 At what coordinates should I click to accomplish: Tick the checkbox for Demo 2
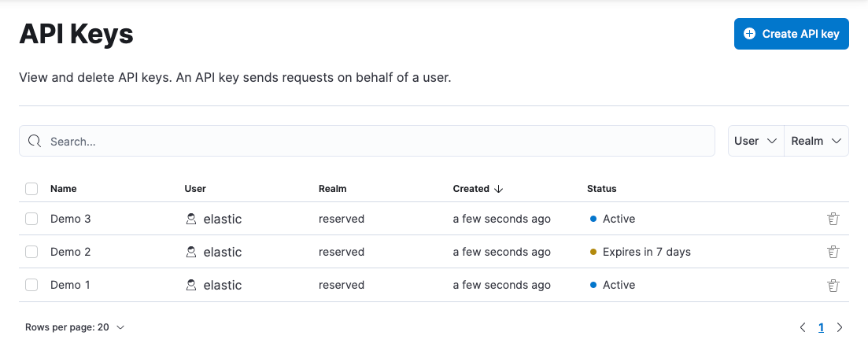click(x=31, y=252)
